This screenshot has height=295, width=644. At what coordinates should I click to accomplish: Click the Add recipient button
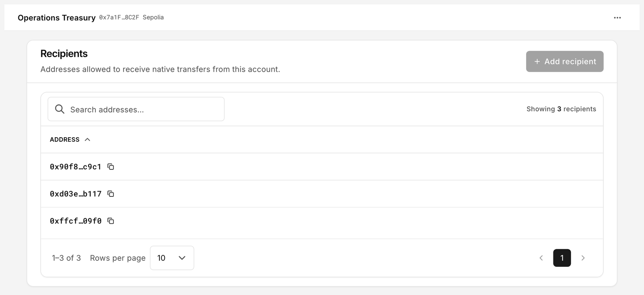[x=565, y=62]
